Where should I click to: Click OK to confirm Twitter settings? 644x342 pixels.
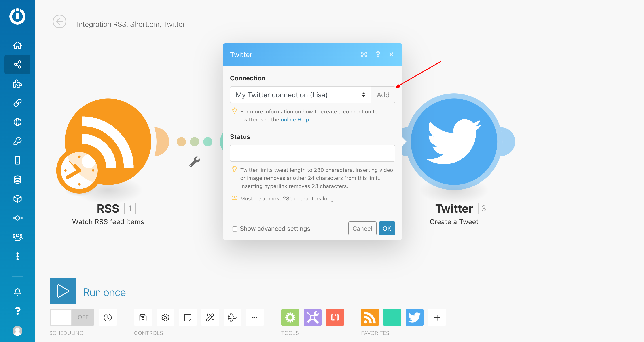pos(387,228)
